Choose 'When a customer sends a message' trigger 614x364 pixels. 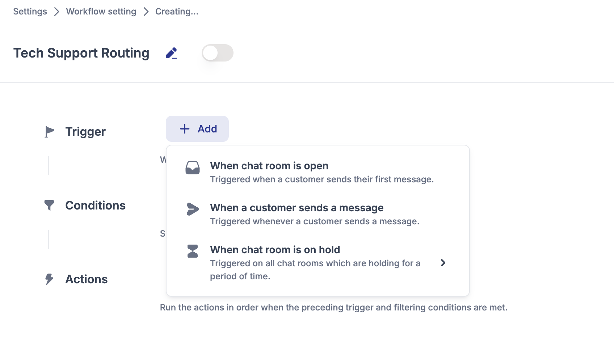pos(297,208)
